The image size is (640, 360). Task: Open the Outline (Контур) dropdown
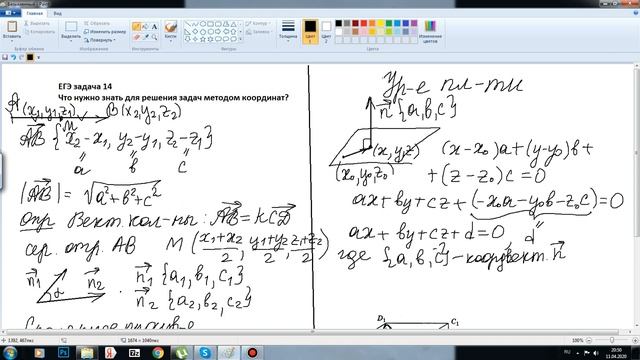tap(257, 24)
